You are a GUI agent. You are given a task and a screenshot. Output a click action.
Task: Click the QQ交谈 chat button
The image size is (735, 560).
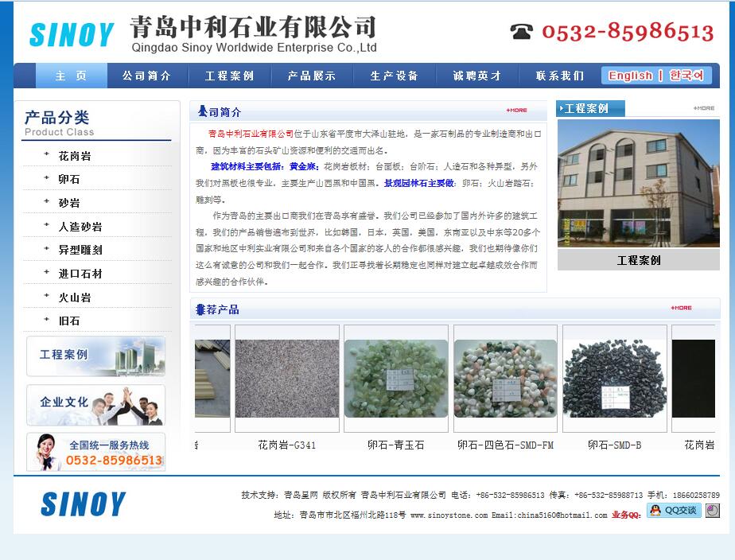pyautogui.click(x=674, y=510)
